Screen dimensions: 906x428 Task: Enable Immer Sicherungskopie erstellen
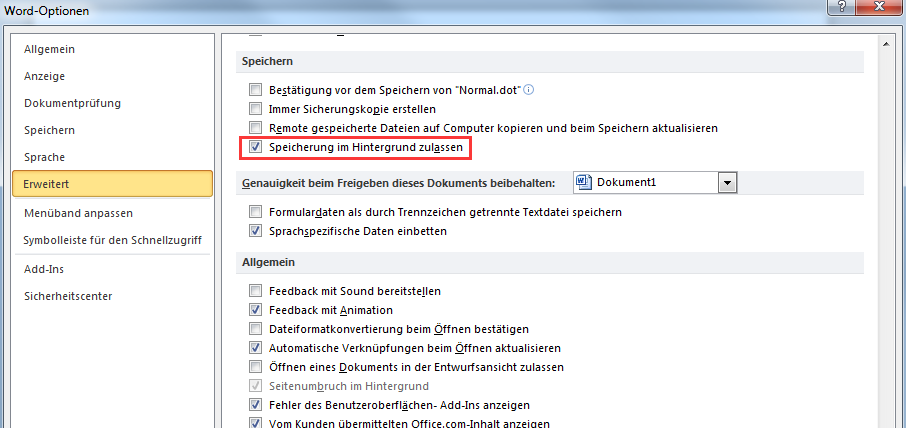[255, 109]
